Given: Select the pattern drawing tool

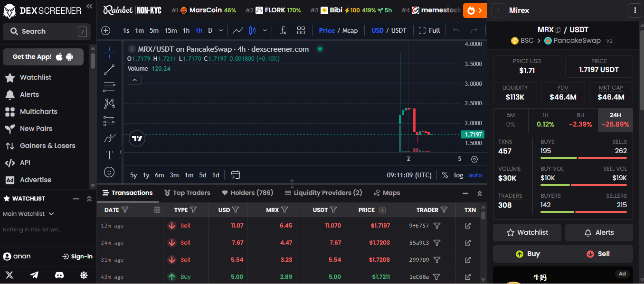Looking at the screenshot, I should click(x=109, y=103).
